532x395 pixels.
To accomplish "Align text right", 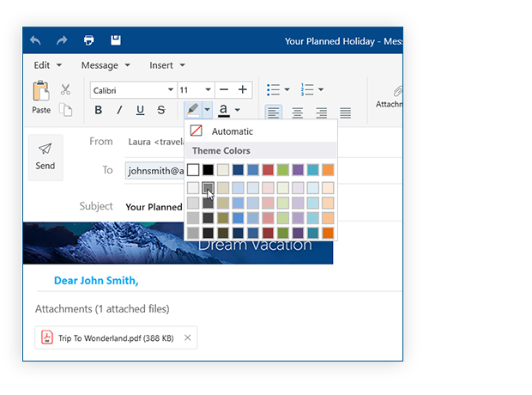I will click(x=321, y=112).
